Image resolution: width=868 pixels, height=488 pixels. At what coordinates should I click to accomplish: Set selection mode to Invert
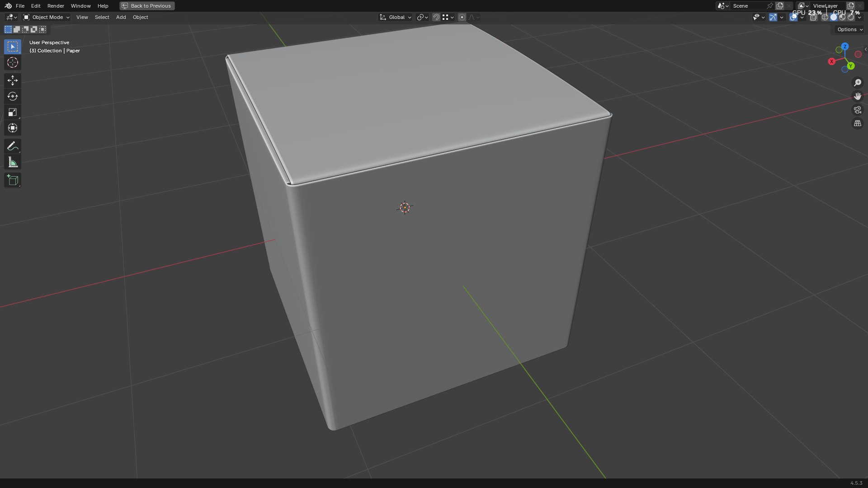(34, 29)
